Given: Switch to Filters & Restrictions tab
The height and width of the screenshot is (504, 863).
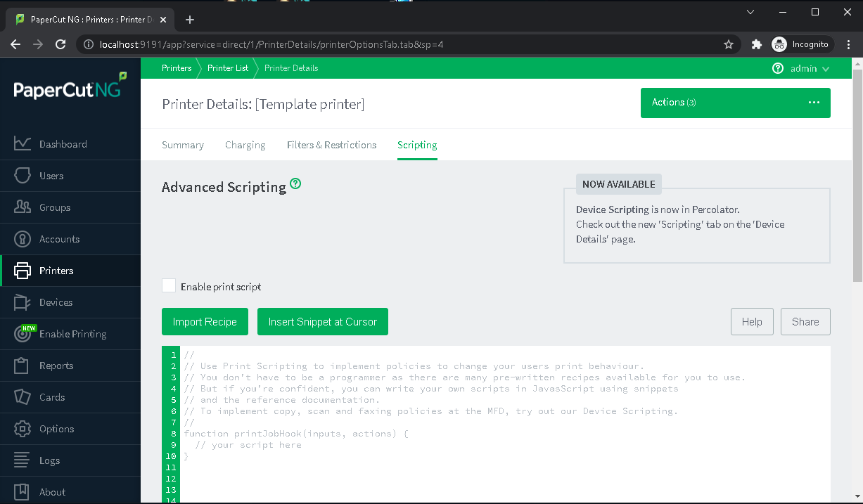Looking at the screenshot, I should click(331, 145).
